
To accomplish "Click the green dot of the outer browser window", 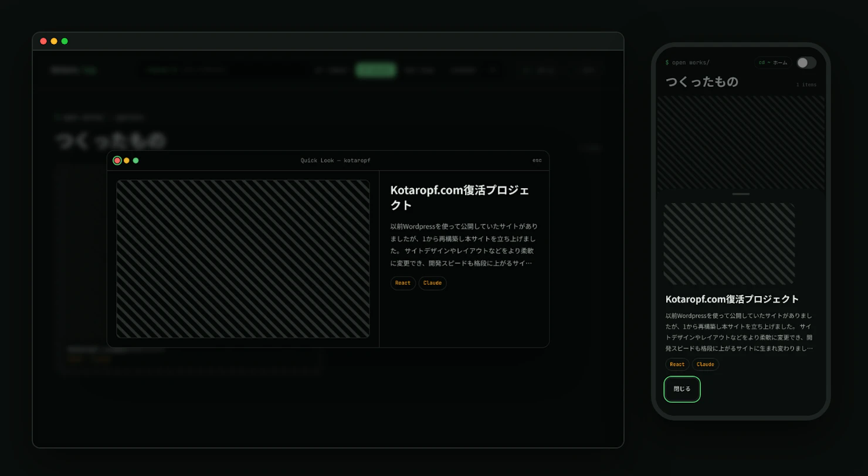I will (x=65, y=41).
